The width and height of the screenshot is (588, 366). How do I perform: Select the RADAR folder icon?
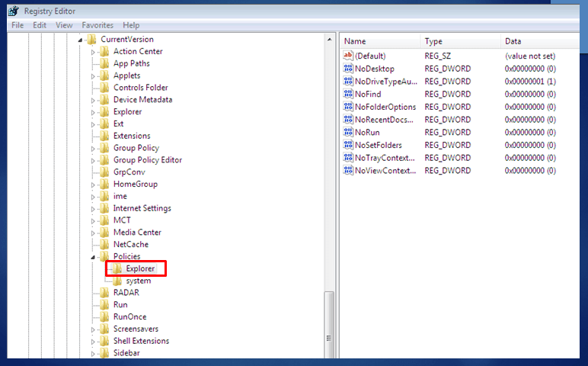pos(104,292)
